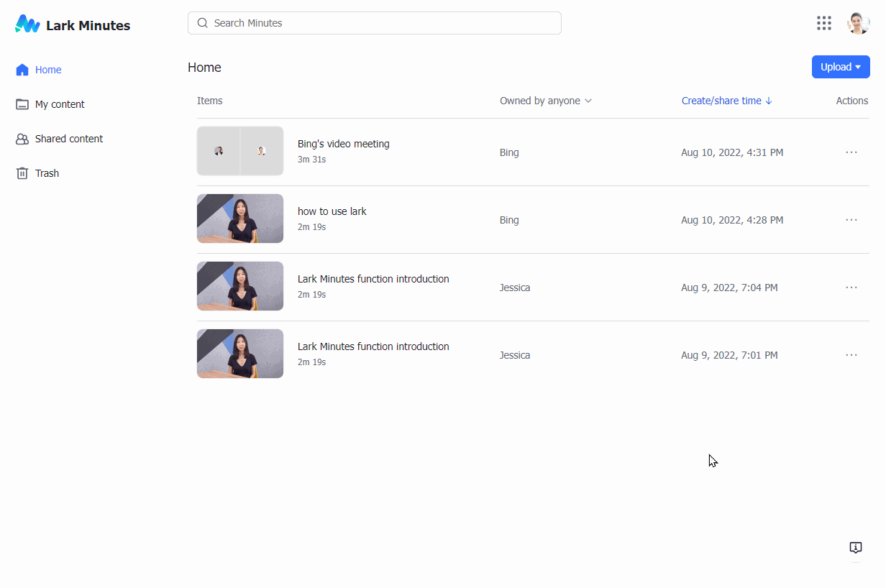Image resolution: width=886 pixels, height=588 pixels.
Task: Open the Bing's video meeting thumbnail
Action: [x=240, y=151]
